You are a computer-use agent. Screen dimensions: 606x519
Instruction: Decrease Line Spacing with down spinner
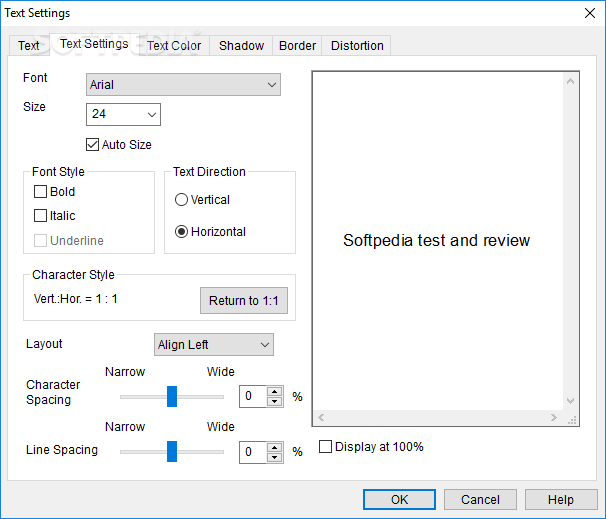click(x=274, y=458)
